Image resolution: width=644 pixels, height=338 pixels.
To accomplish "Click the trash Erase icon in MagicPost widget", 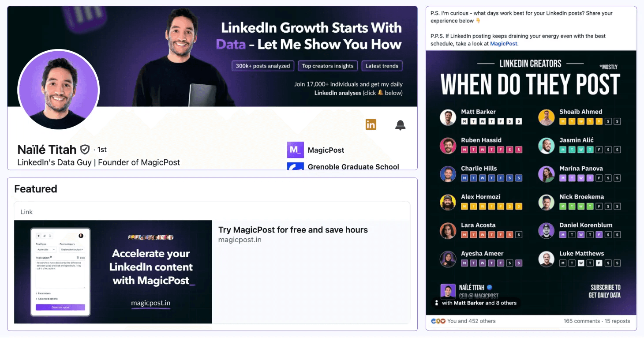I will [x=78, y=257].
